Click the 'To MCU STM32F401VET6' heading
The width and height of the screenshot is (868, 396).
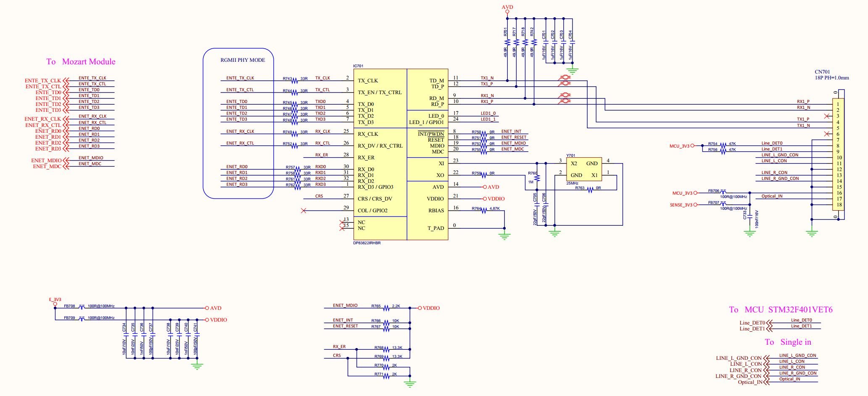[781, 310]
